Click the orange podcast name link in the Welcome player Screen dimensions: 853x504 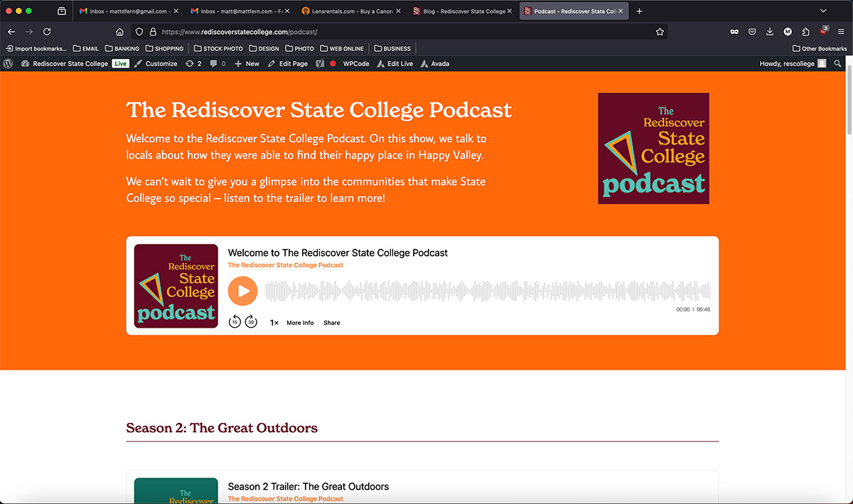[x=286, y=265]
